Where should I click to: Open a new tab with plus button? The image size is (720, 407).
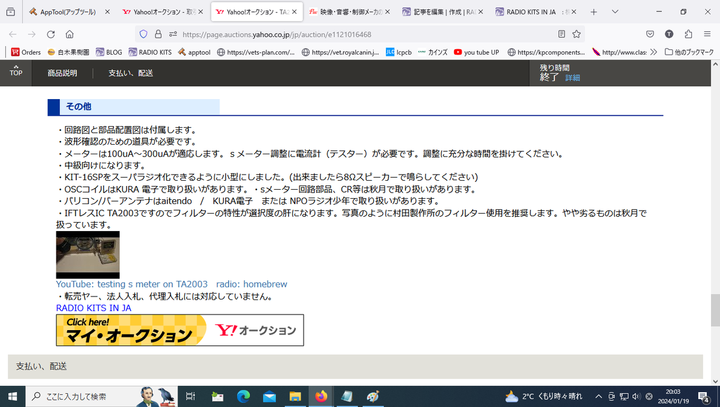coord(593,12)
